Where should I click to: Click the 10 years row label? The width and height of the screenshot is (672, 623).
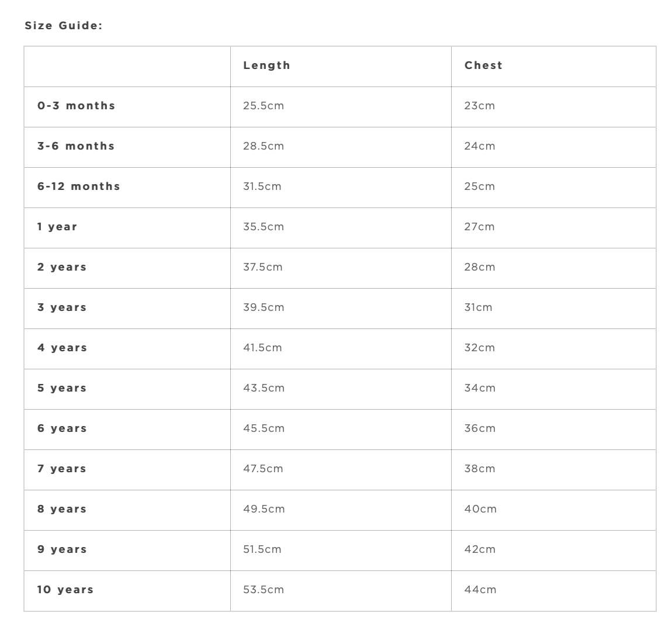click(x=65, y=590)
